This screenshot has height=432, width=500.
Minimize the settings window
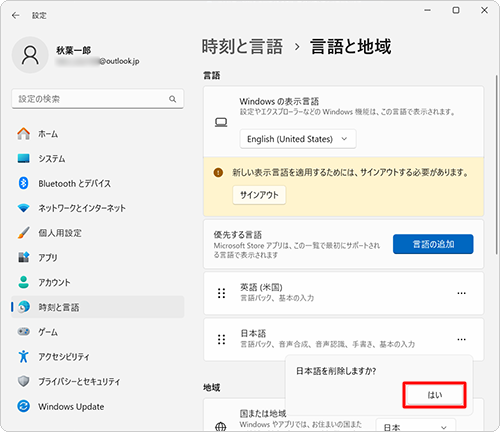(427, 10)
